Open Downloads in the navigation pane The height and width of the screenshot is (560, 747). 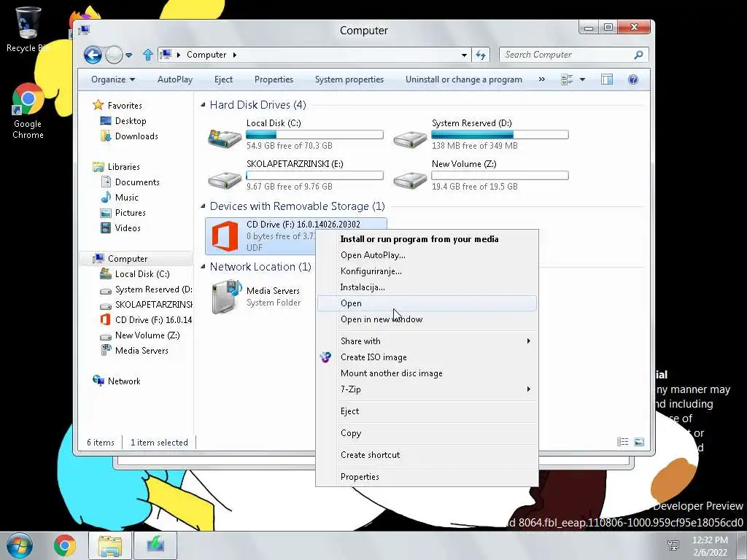(136, 136)
